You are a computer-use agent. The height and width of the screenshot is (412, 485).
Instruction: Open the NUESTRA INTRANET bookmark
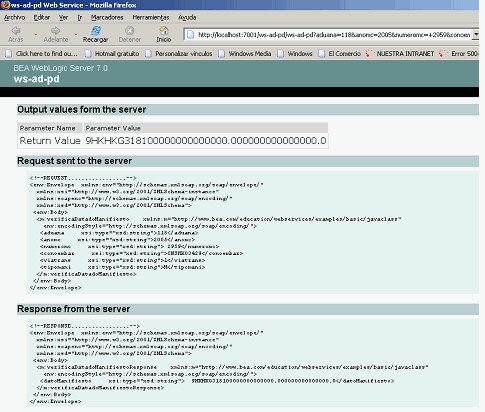coord(400,54)
